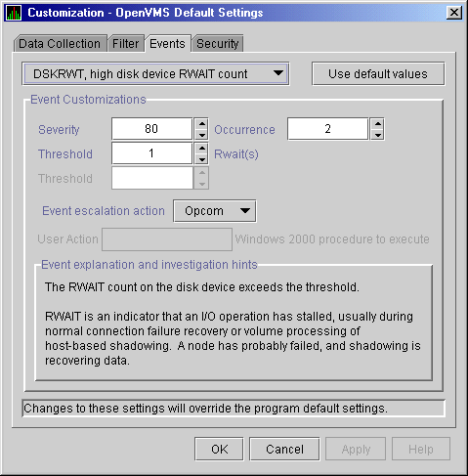Decrease Rwait Threshold with down arrow
468x476 pixels.
202,159
